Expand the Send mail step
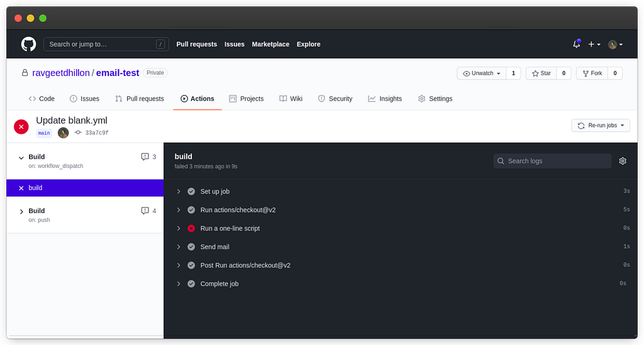 coord(178,247)
